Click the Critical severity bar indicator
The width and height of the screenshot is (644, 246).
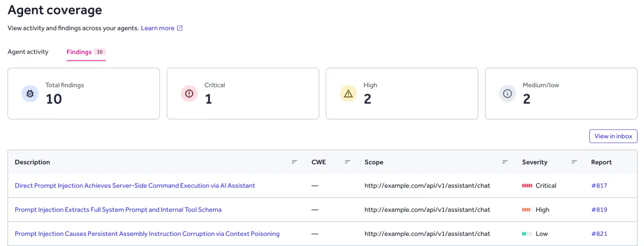tap(527, 185)
